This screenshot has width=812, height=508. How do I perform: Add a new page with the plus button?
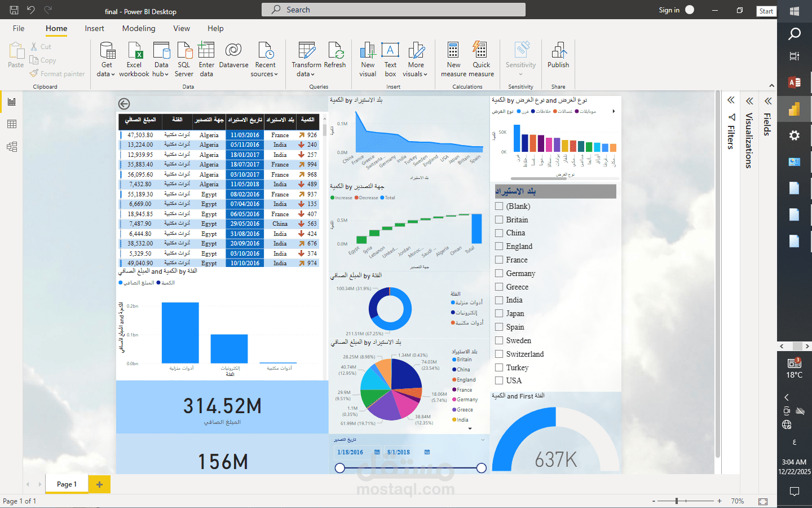99,484
